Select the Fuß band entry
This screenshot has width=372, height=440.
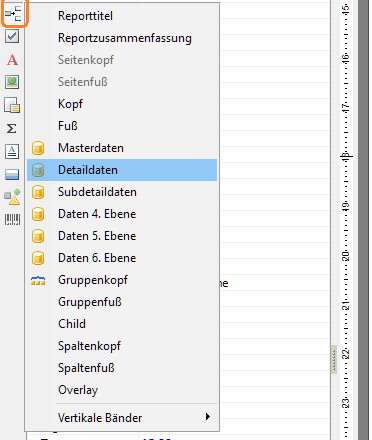pyautogui.click(x=122, y=126)
